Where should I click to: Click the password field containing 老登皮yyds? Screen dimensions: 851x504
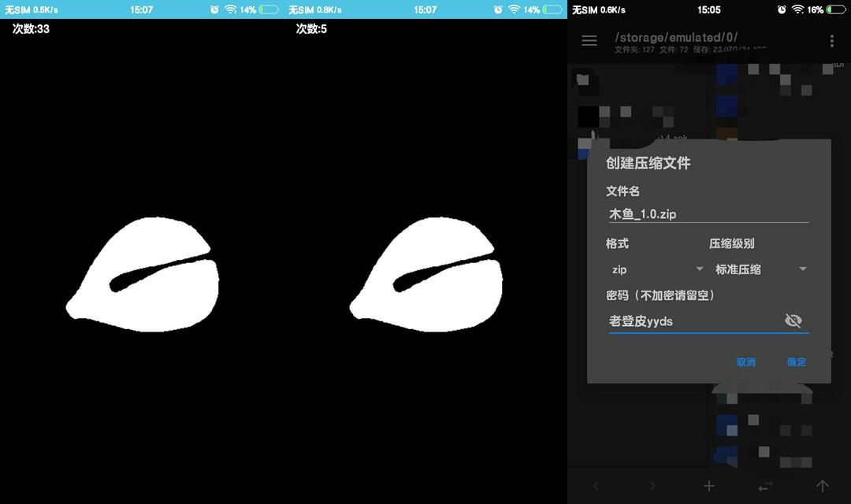[x=692, y=321]
